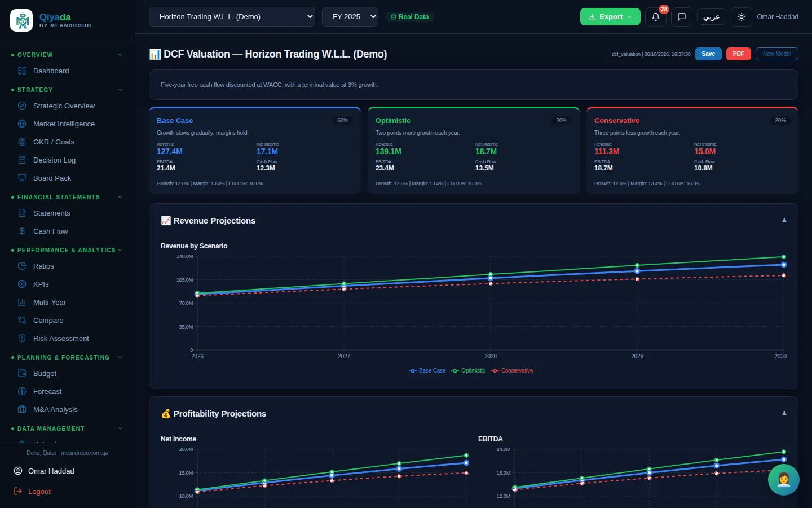The height and width of the screenshot is (508, 812).
Task: Click the Logout arrow icon
Action: tap(18, 491)
